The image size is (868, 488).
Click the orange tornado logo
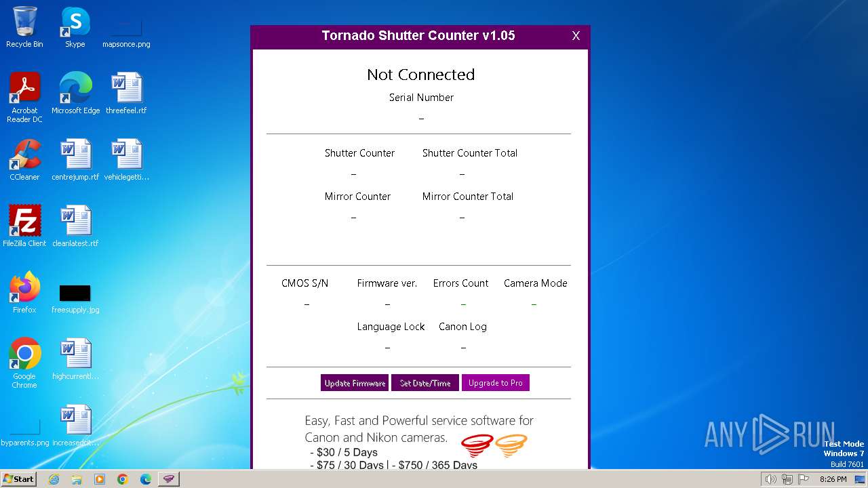point(511,445)
